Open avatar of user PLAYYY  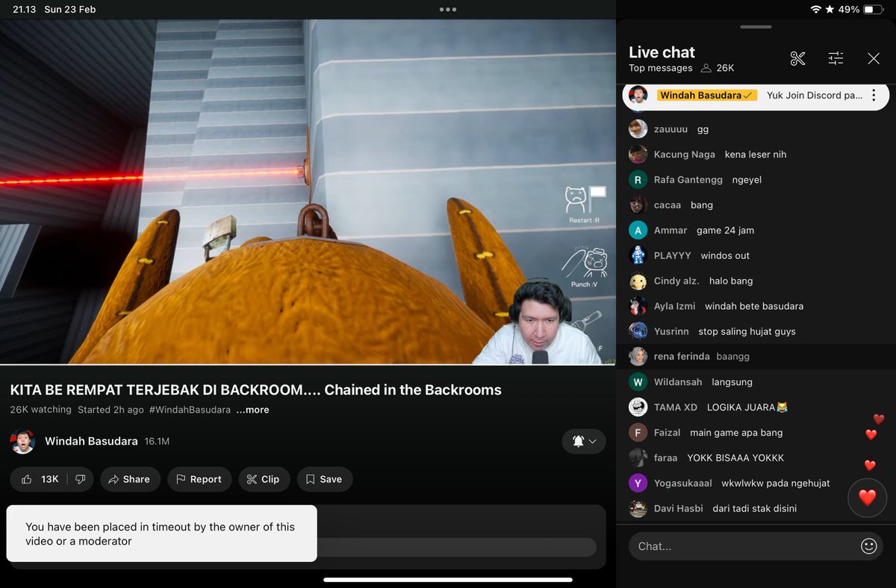(x=638, y=255)
